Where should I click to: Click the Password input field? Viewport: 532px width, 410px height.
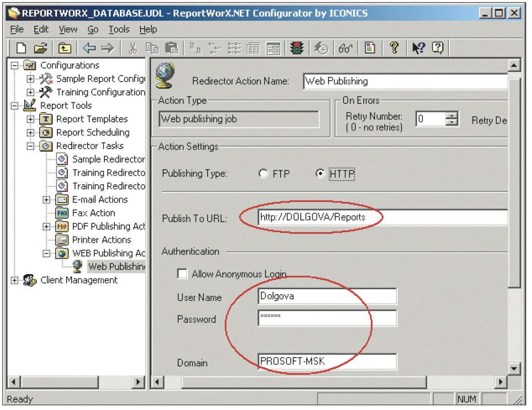(x=327, y=318)
